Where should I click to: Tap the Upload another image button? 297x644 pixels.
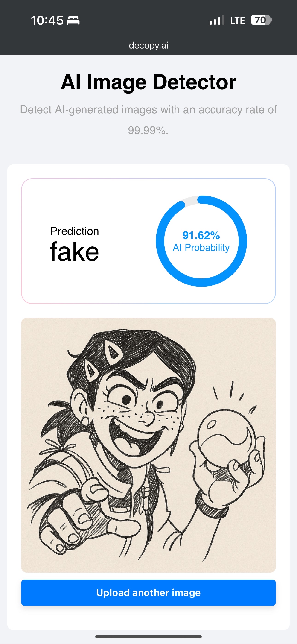pos(148,592)
